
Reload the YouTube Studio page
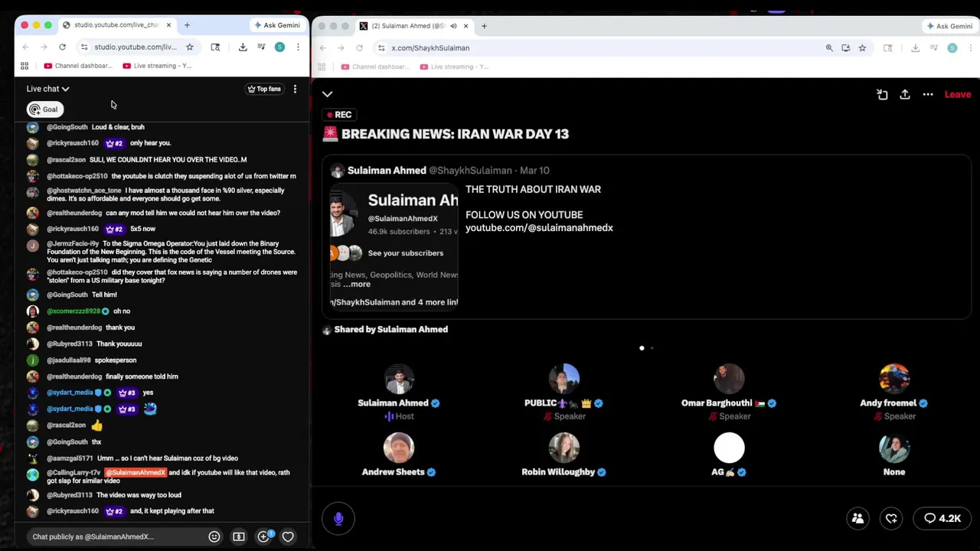(62, 47)
